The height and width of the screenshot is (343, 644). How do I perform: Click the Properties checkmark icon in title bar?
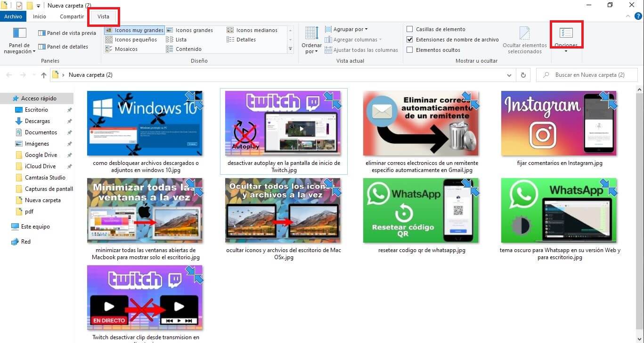point(19,5)
